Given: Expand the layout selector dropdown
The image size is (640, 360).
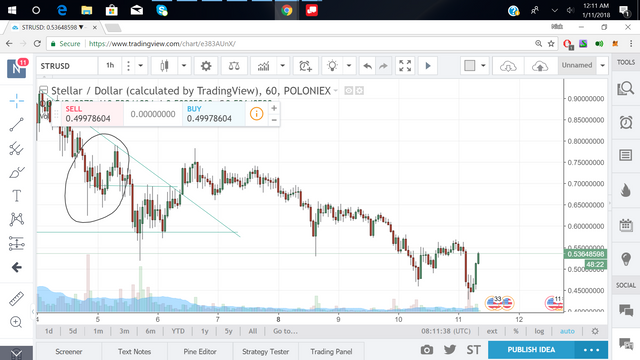Looking at the screenshot, I should [x=483, y=66].
